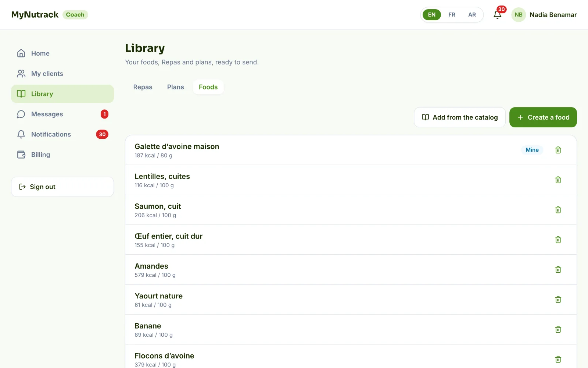Select the Library book icon in sidebar

(21, 94)
